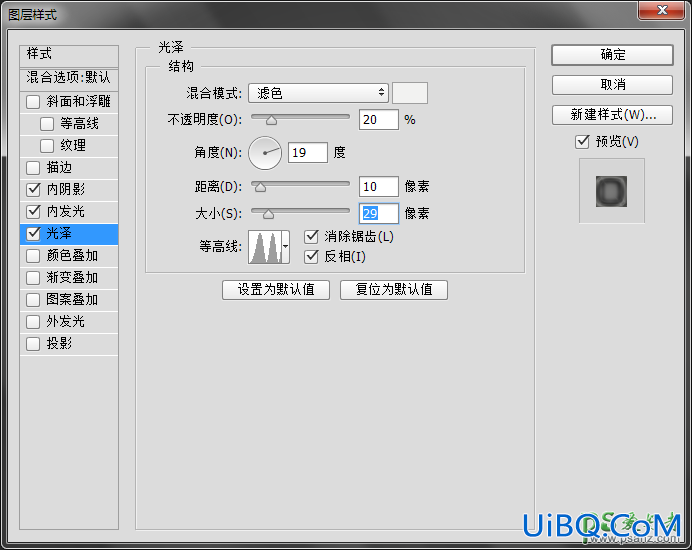Click the 不透明度 opacity slider handle

coord(271,120)
